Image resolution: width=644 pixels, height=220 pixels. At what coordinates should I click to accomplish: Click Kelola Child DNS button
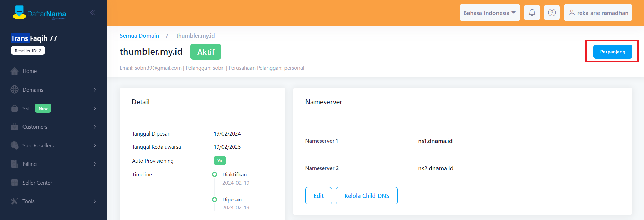coord(367,195)
